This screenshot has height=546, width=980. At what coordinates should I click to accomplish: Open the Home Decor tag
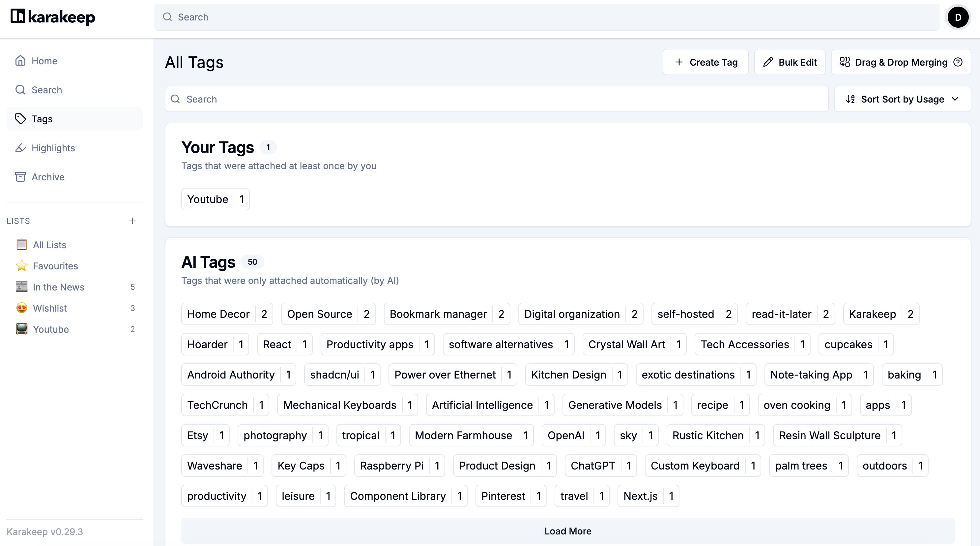click(218, 314)
